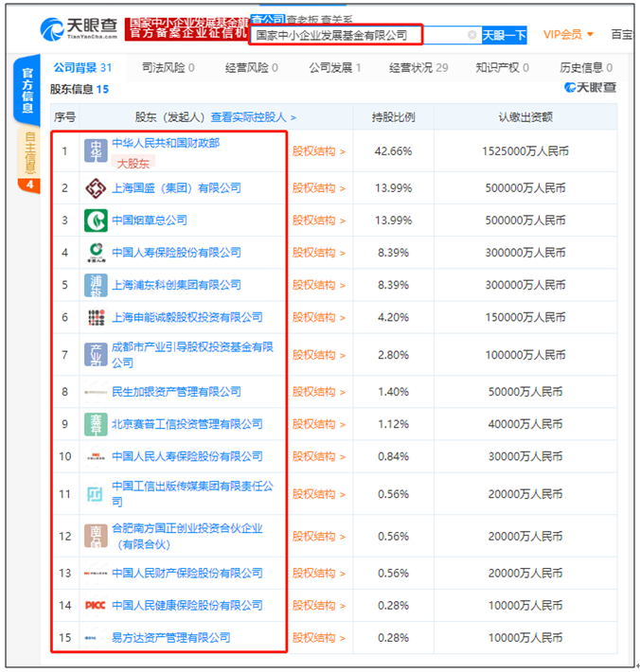Image resolution: width=640 pixels, height=672 pixels.
Task: Click the 民生加银资产管理 logo
Action: [96, 392]
